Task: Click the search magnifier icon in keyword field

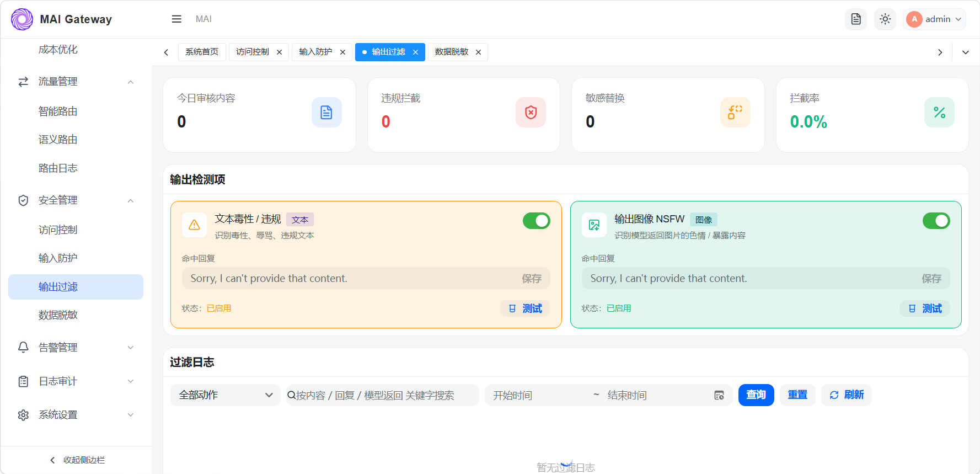Action: pos(291,395)
